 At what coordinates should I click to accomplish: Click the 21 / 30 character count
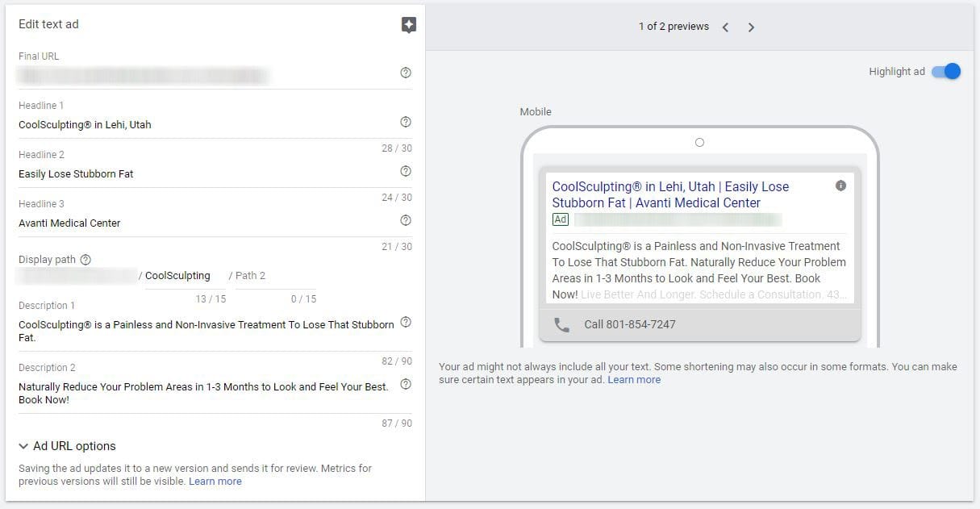click(397, 247)
